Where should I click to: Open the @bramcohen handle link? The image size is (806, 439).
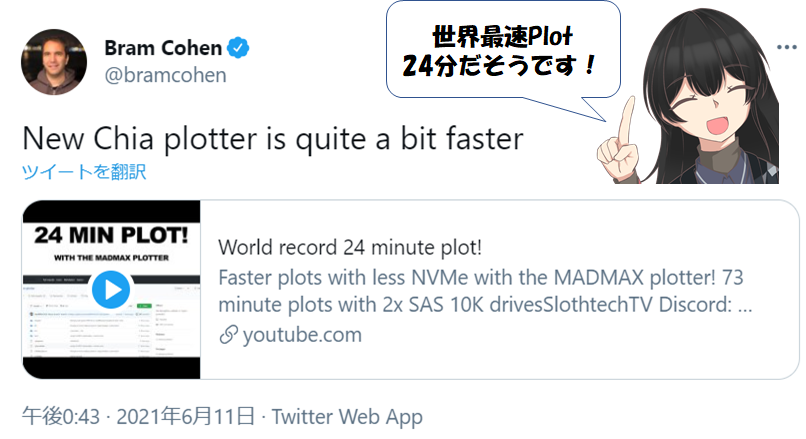tap(166, 75)
